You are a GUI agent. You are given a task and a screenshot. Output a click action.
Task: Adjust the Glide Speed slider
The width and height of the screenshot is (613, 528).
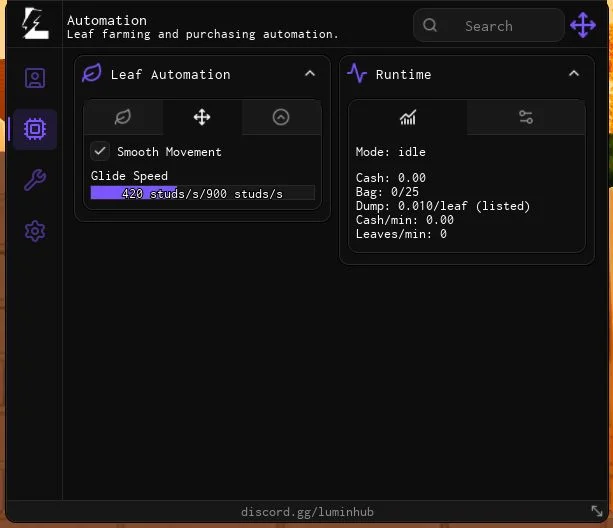pyautogui.click(x=203, y=193)
